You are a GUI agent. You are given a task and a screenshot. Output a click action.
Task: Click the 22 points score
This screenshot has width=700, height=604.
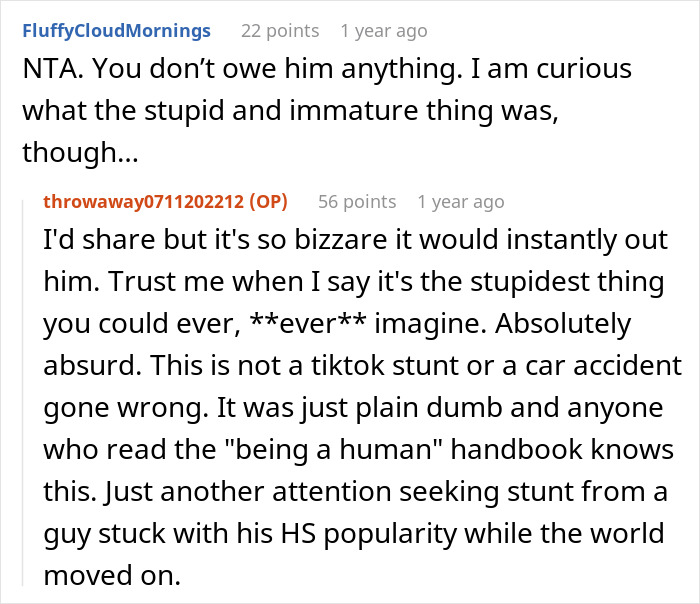280,30
